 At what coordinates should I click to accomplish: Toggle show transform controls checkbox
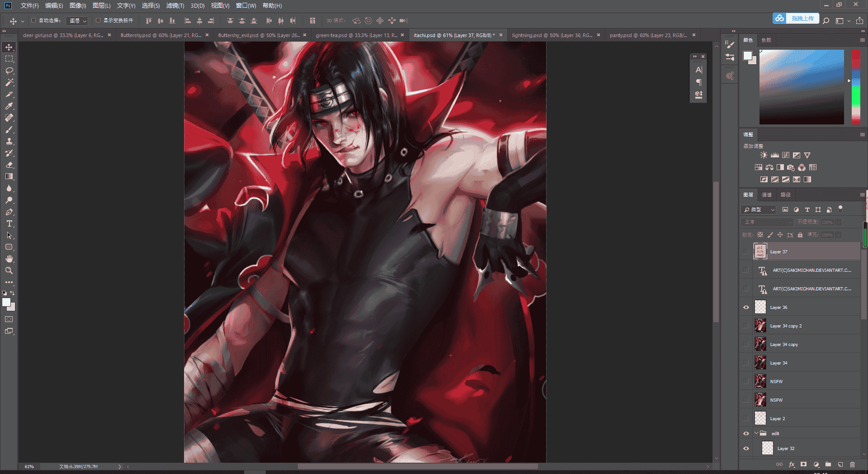click(98, 20)
